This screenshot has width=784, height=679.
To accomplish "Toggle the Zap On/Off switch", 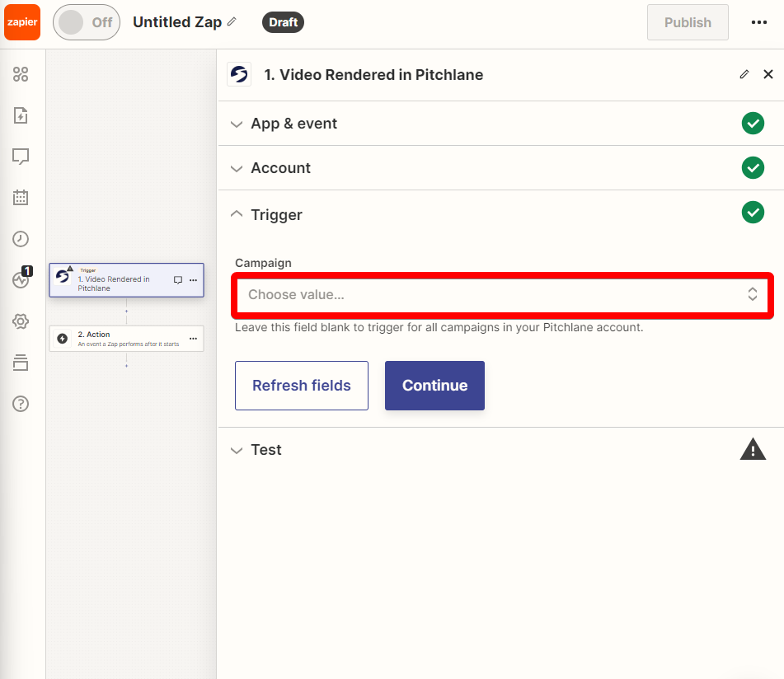I will (87, 22).
